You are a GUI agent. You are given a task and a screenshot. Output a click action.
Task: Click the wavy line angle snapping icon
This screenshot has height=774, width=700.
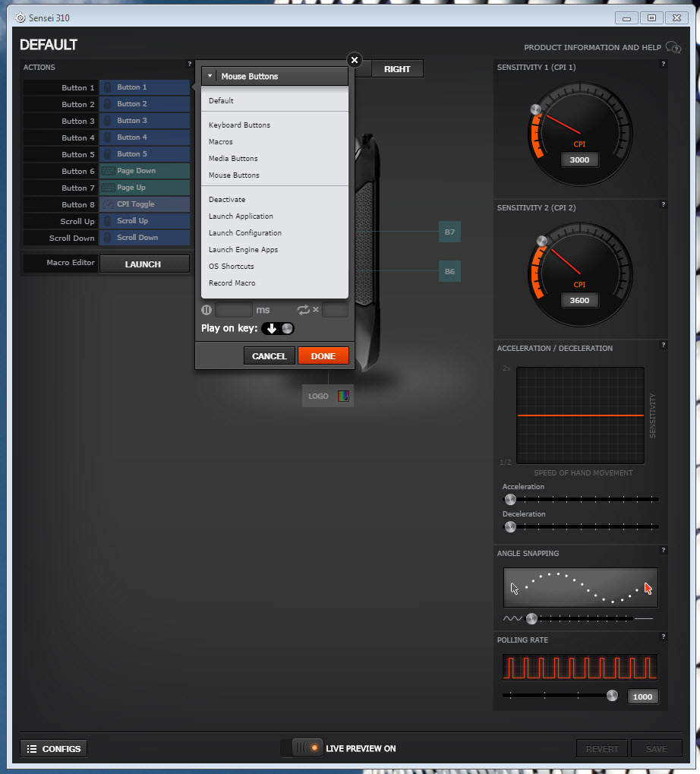[512, 618]
